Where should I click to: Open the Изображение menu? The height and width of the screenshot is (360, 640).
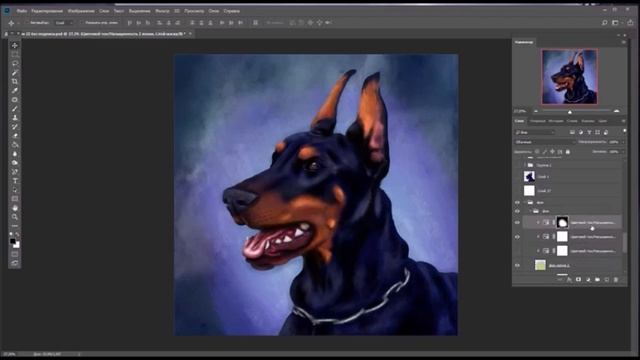(x=81, y=11)
